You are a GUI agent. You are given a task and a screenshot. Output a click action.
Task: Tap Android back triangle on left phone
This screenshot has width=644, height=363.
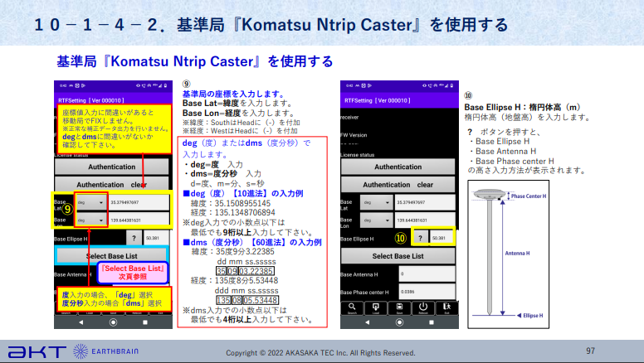click(80, 322)
